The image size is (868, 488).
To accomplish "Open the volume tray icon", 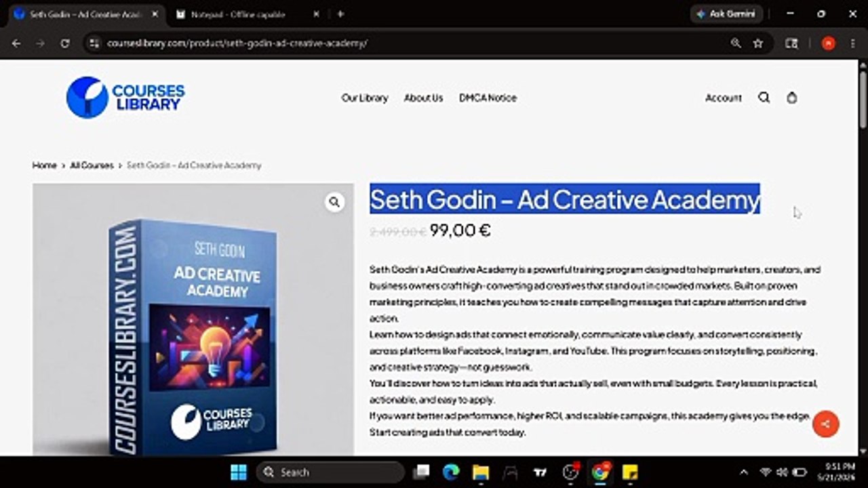I will [782, 472].
